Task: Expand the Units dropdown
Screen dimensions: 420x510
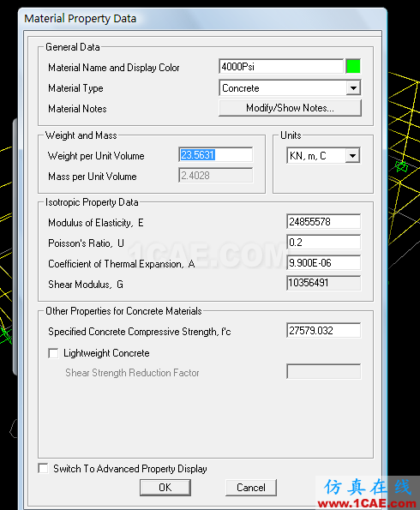Action: pos(352,156)
